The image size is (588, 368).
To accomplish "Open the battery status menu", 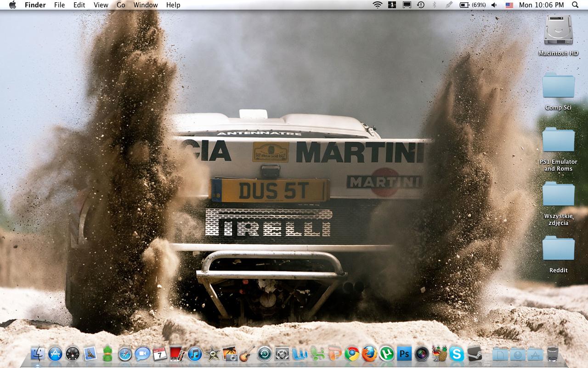I will pyautogui.click(x=470, y=5).
